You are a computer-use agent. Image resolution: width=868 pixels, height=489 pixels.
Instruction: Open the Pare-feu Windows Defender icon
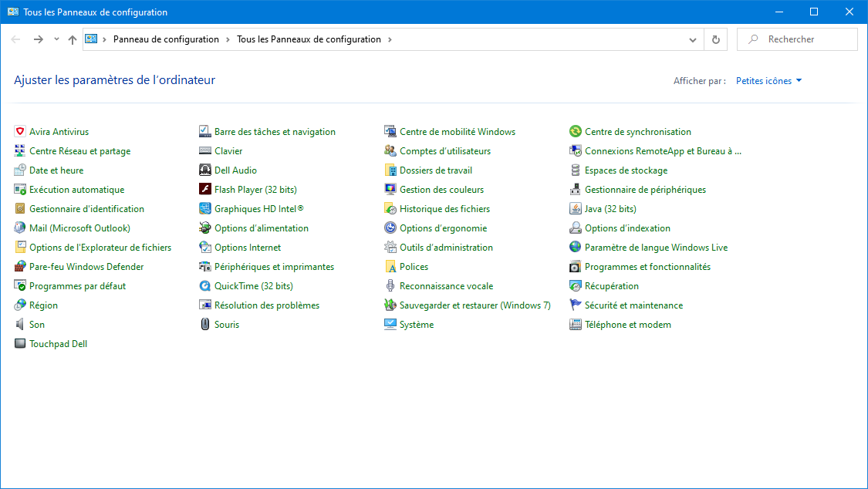pos(20,266)
